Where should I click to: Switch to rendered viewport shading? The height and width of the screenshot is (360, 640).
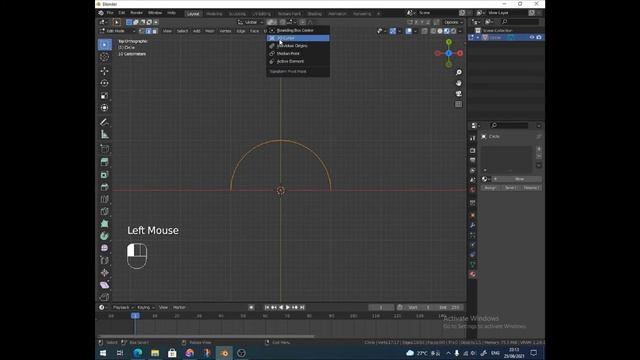[x=453, y=31]
